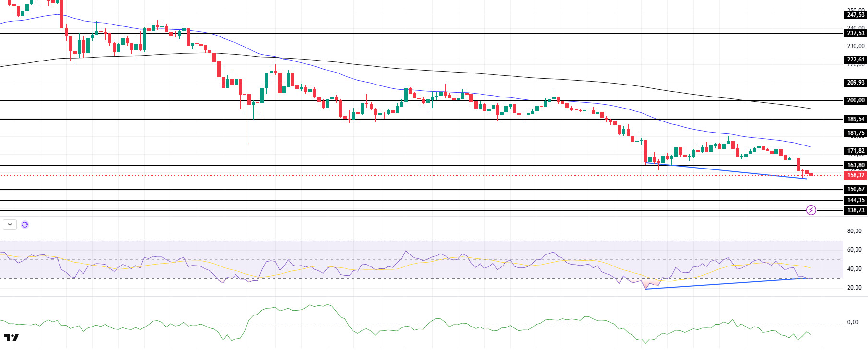Select the 144,35 price level label
Image resolution: width=868 pixels, height=351 pixels.
(856, 200)
